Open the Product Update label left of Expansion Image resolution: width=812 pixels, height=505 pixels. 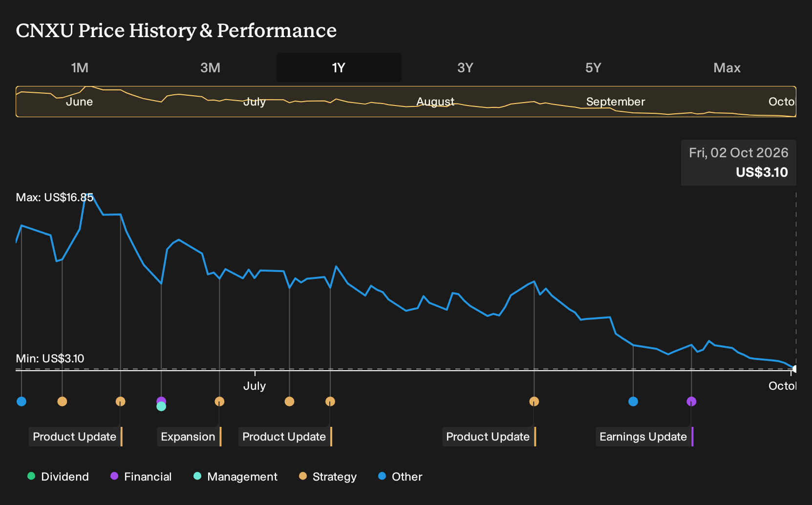point(76,437)
